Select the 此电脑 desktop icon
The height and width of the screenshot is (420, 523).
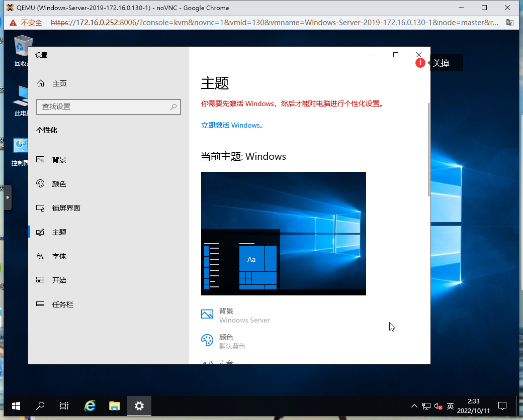point(21,100)
